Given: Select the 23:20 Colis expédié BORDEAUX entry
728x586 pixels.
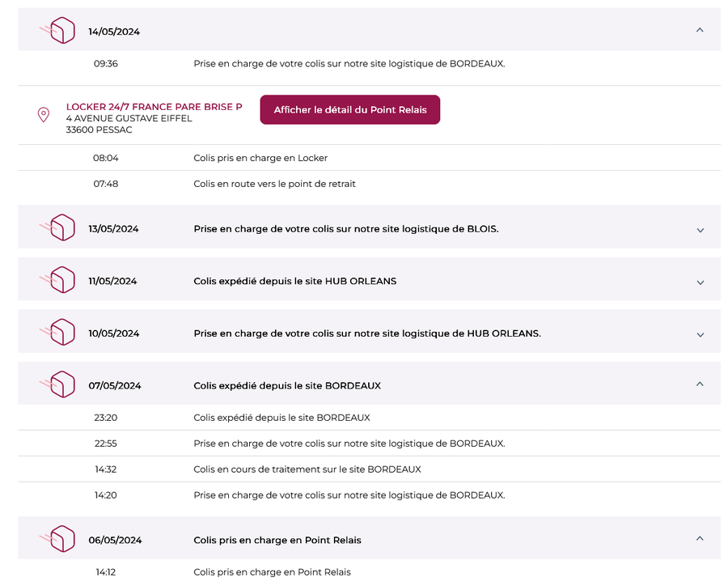Looking at the screenshot, I should [x=281, y=418].
